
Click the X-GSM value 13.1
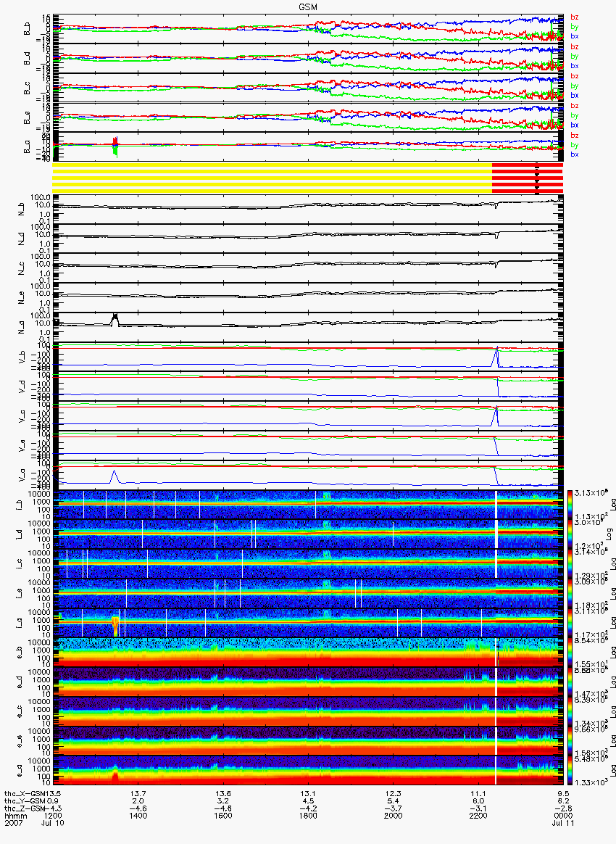308,794
